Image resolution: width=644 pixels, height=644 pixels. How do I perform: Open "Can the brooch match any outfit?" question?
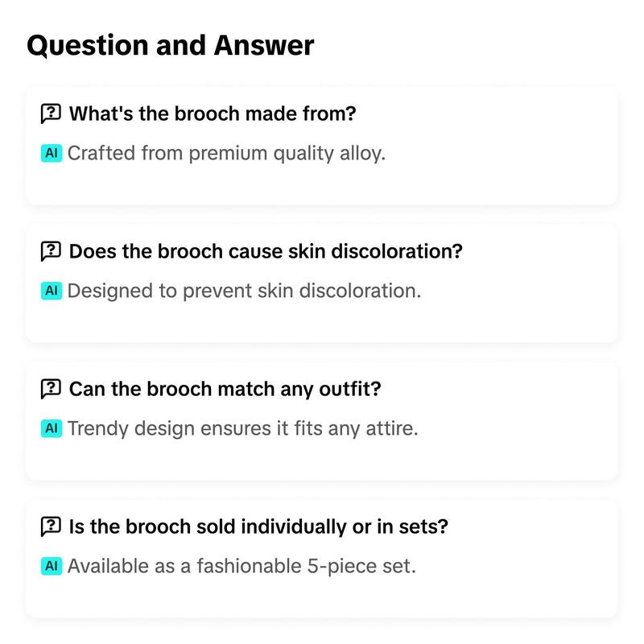[225, 389]
